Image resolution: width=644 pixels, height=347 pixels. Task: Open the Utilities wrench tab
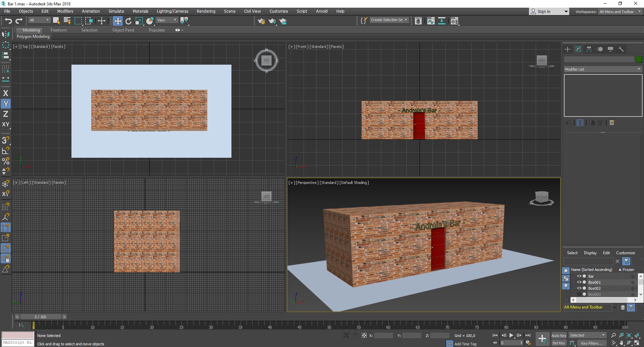point(621,49)
